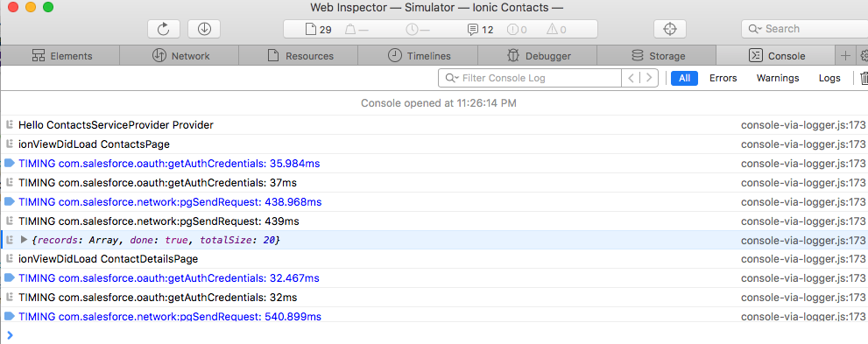Click the blue debug marker beside getAuthCredentials 35.984ms

(x=9, y=163)
